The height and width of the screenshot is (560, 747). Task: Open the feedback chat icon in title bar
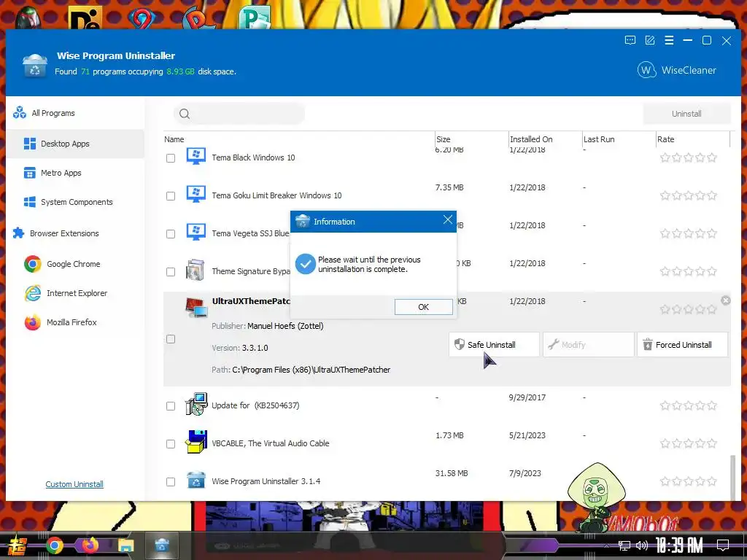tap(630, 41)
